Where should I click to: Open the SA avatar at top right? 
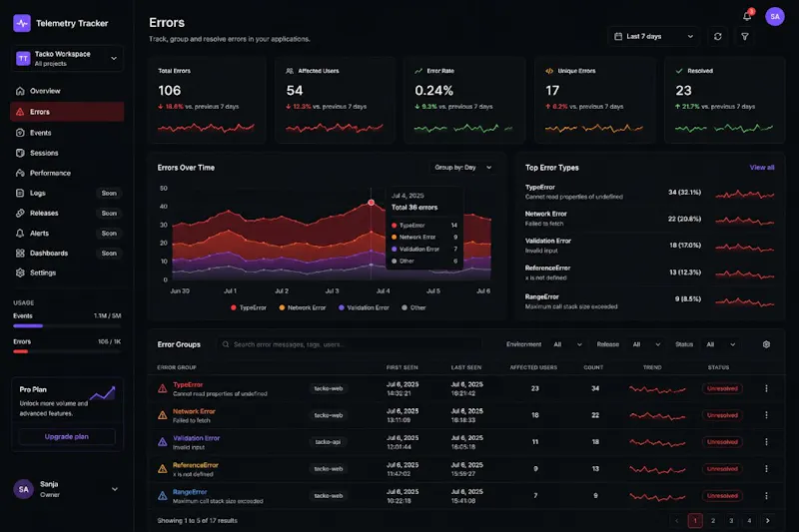click(775, 16)
